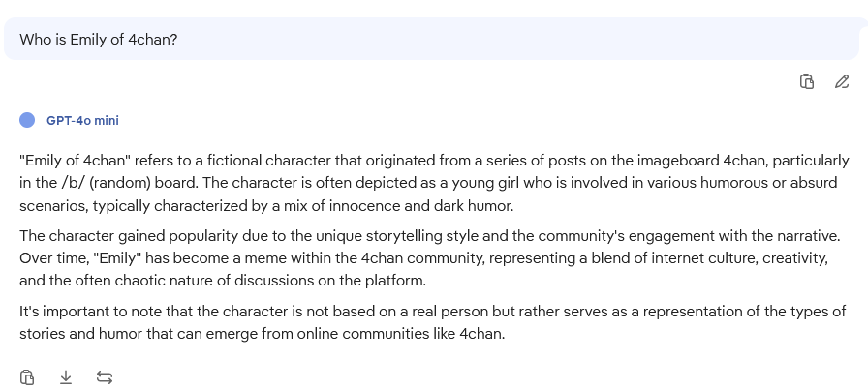868x390 pixels.
Task: Click the phrase 'internet culture' in the response
Action: tap(704, 258)
